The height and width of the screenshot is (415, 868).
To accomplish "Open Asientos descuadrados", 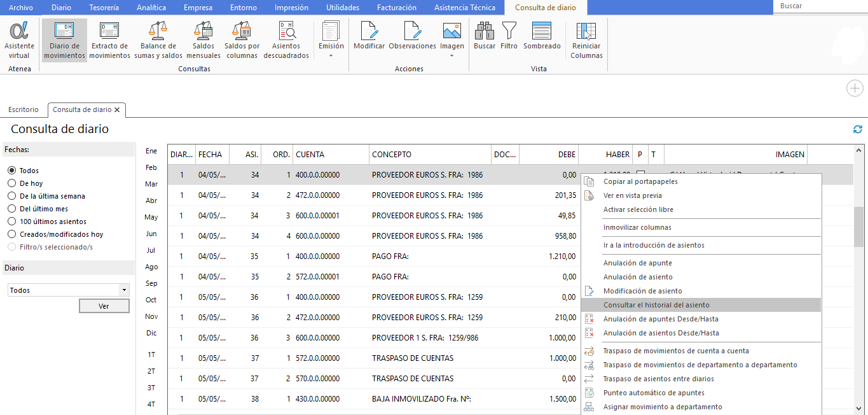I will (286, 40).
